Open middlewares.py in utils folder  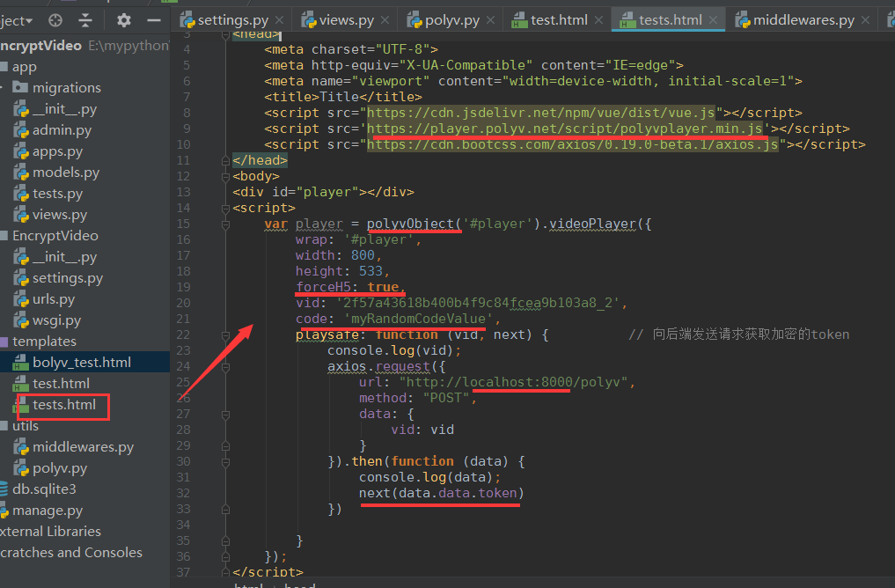click(83, 447)
